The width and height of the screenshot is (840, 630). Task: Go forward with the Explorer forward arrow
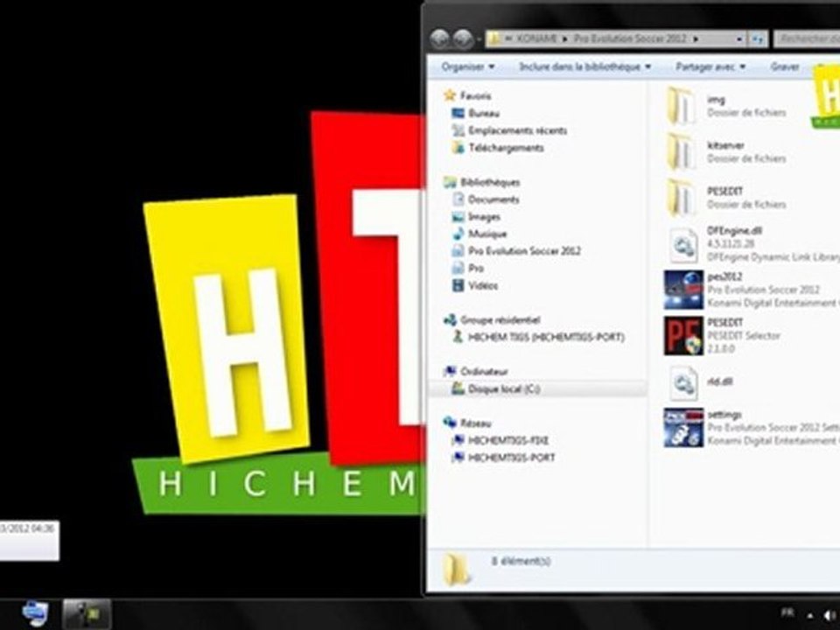(462, 39)
